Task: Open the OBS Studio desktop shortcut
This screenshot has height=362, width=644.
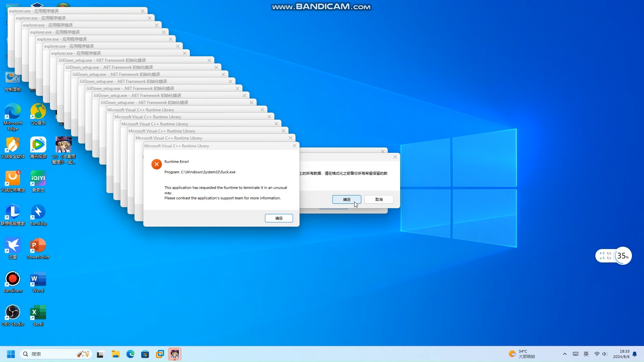Action: 13,315
